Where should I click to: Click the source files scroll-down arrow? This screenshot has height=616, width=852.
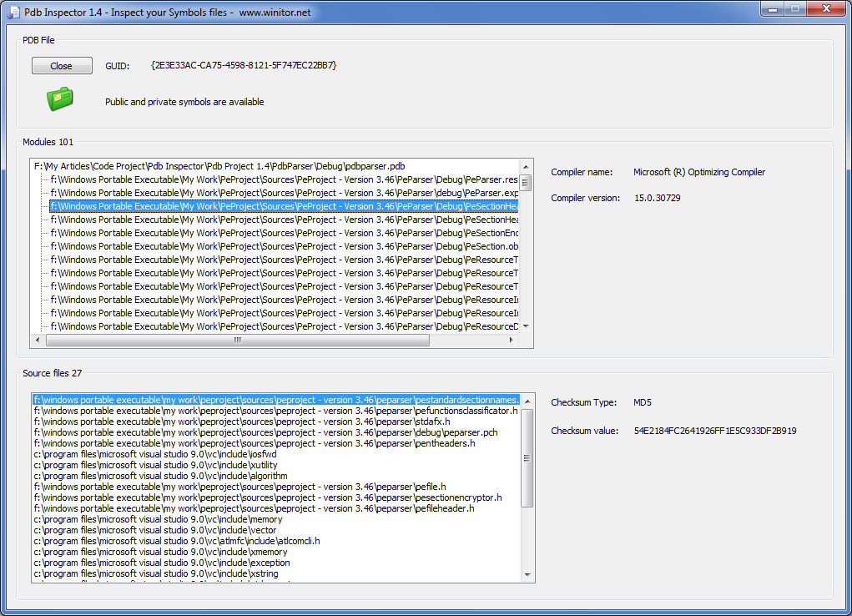point(527,574)
